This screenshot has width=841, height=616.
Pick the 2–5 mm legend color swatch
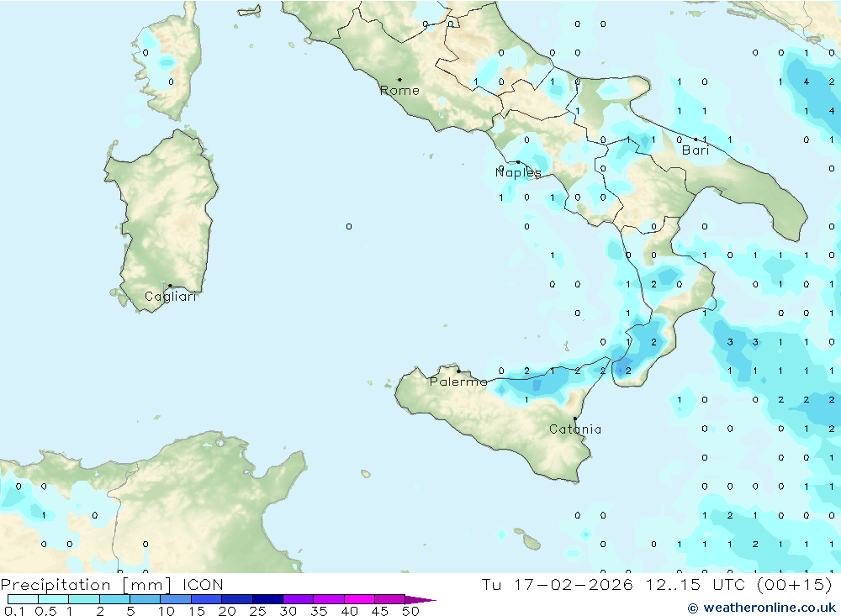point(114,599)
